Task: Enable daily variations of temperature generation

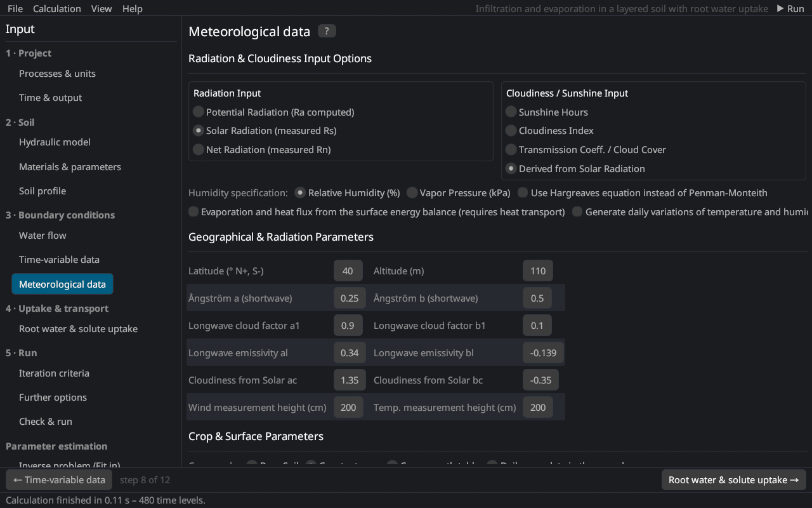Action: click(x=690, y=212)
